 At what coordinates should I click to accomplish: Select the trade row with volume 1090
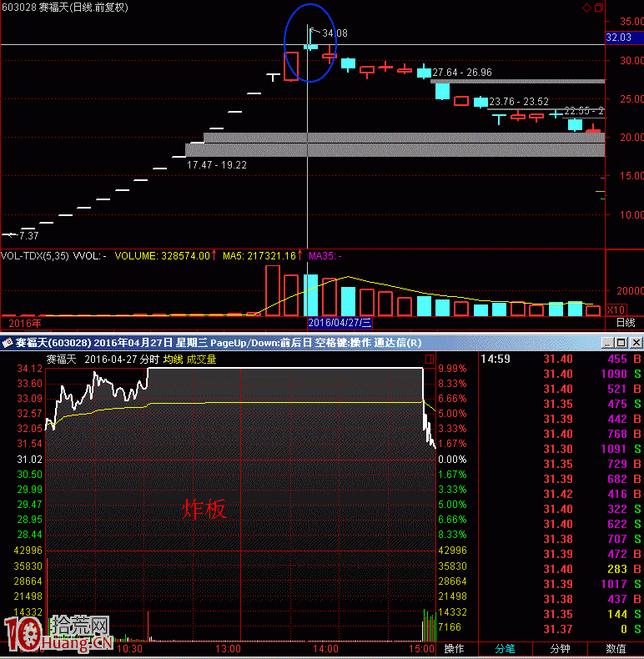click(x=561, y=374)
